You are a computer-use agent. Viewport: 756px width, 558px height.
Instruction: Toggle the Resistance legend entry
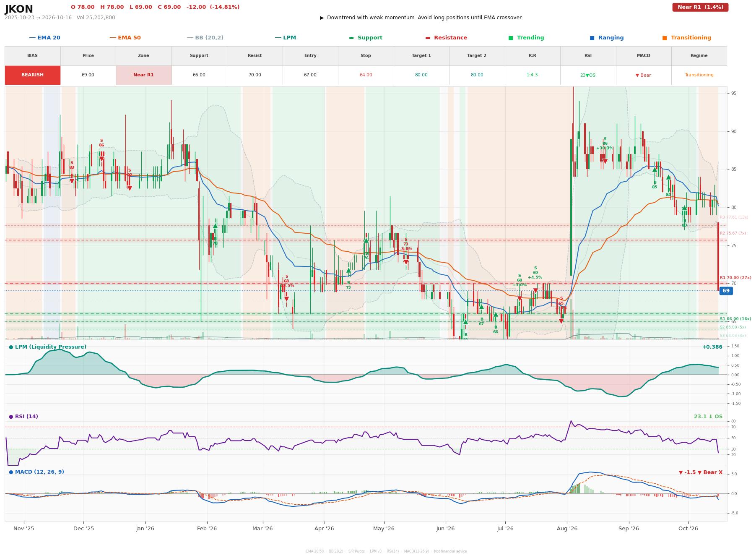[446, 38]
